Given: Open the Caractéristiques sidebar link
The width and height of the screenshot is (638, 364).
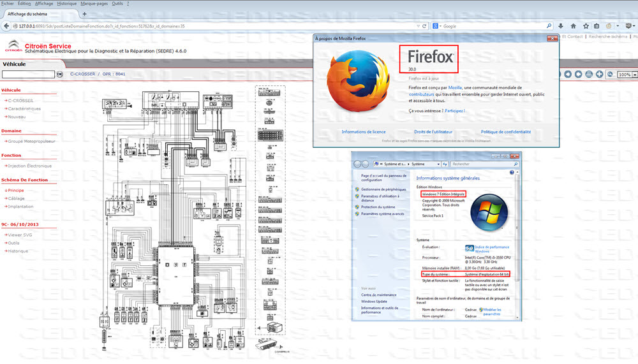Looking at the screenshot, I should tap(24, 108).
